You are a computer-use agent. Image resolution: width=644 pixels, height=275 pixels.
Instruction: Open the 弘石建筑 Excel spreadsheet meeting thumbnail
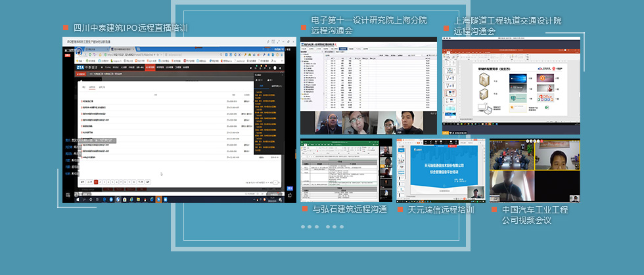346,169
